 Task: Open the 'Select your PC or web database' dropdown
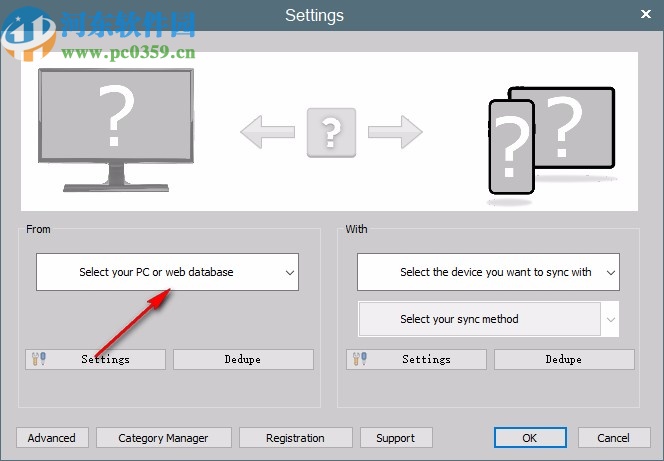coord(167,272)
